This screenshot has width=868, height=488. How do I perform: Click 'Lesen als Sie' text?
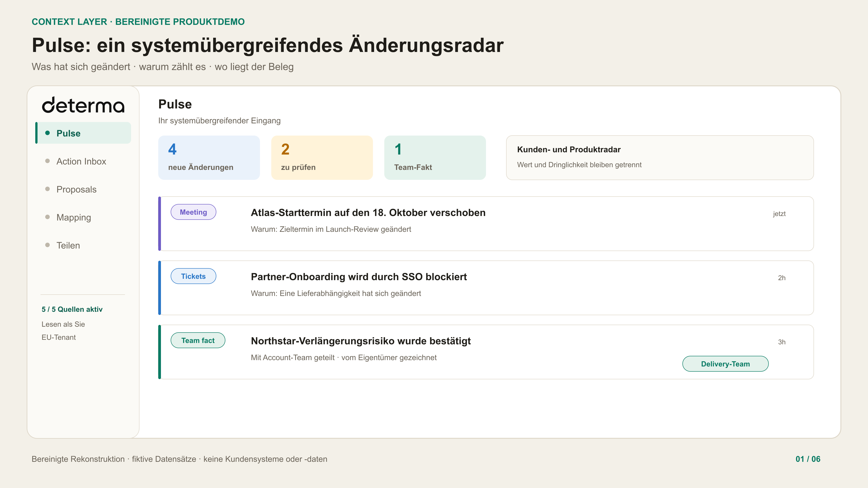[63, 324]
